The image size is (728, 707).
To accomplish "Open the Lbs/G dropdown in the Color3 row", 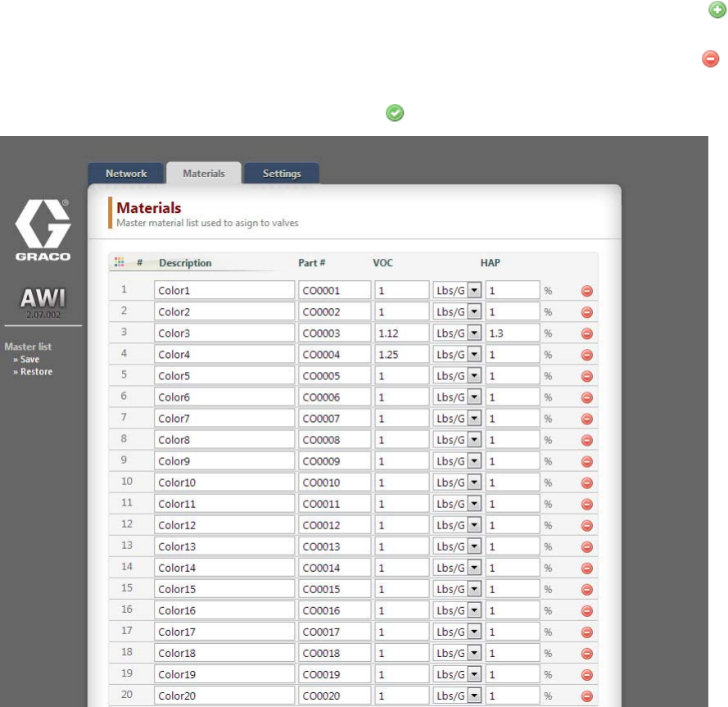I will pyautogui.click(x=457, y=333).
